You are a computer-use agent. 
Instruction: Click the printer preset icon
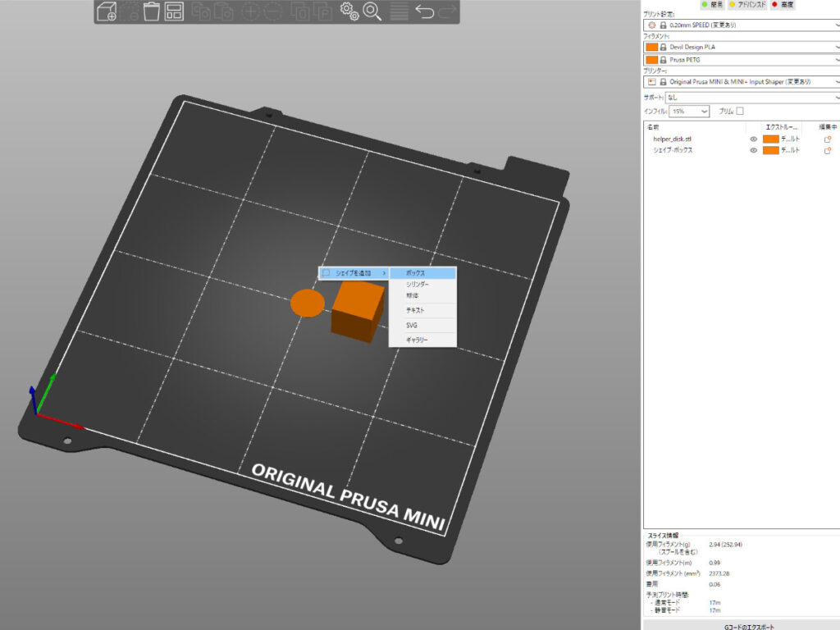coord(652,82)
